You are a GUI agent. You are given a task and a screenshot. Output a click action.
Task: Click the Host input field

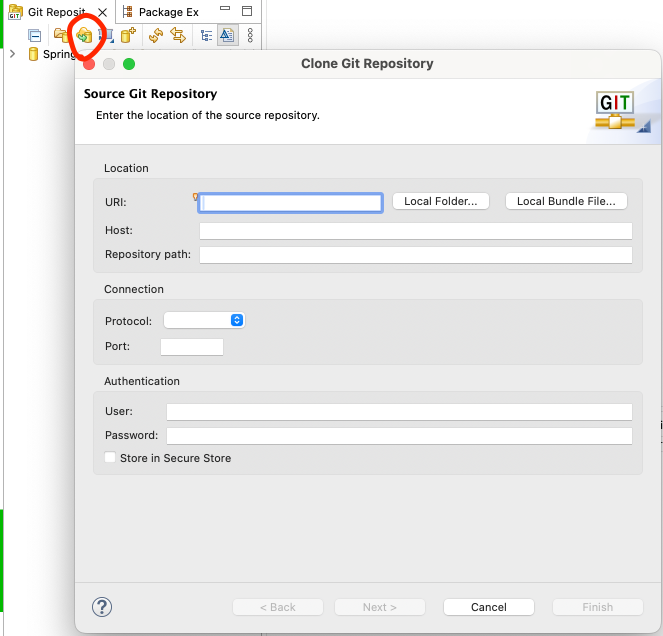416,231
